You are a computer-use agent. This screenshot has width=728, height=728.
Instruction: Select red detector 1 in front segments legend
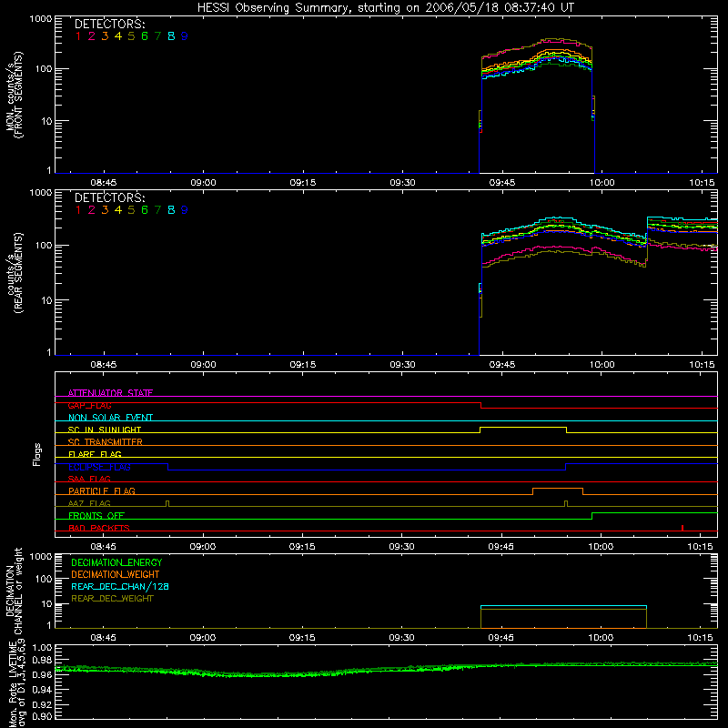(78, 36)
